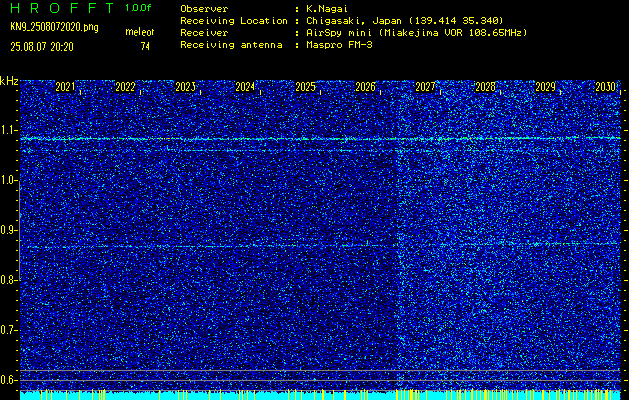Click the 1.1 frequency axis label

pyautogui.click(x=8, y=130)
